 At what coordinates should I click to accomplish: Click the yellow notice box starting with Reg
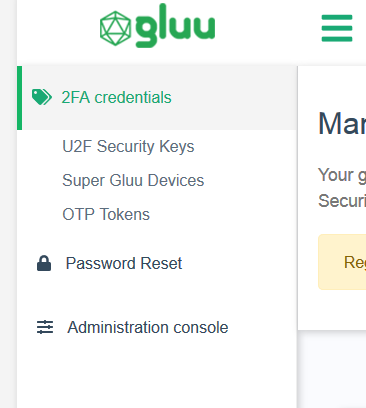pos(342,262)
